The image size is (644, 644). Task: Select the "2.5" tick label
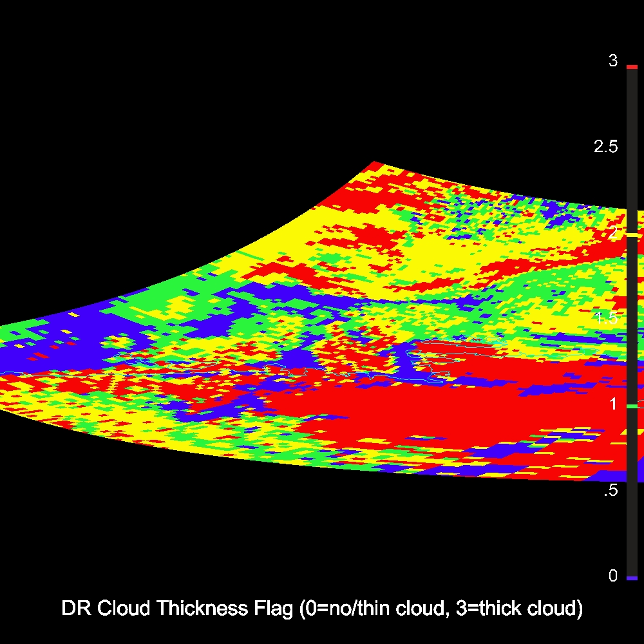pos(605,147)
